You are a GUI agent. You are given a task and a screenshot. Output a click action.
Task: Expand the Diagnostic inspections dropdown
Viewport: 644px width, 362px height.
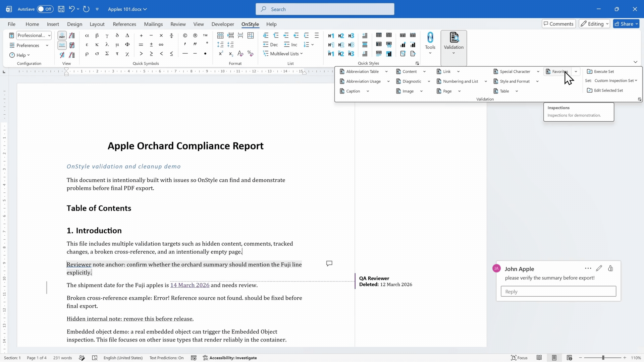point(429,81)
